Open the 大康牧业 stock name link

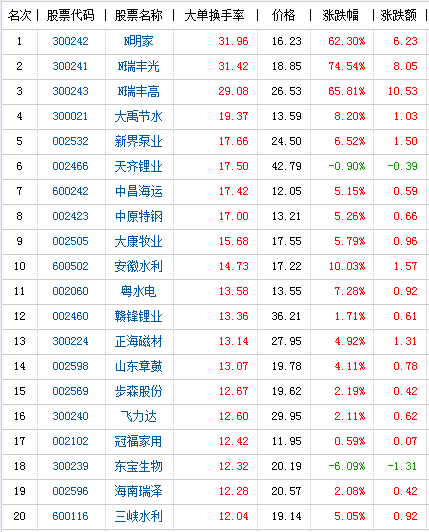[x=138, y=241]
